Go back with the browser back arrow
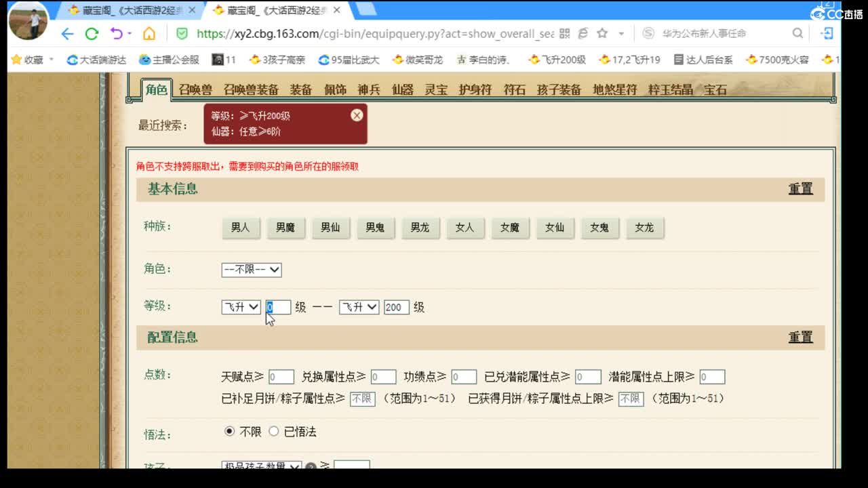 (x=66, y=34)
